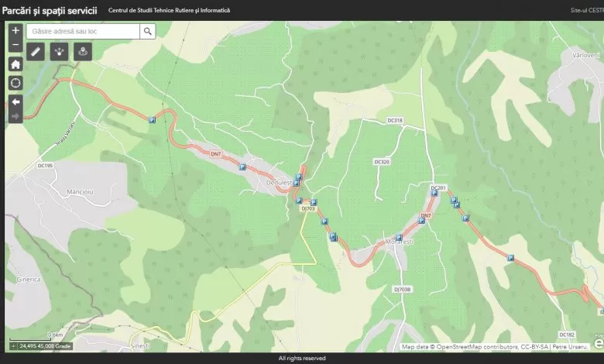Click the DC281 road label
The width and height of the screenshot is (604, 364).
(x=438, y=187)
